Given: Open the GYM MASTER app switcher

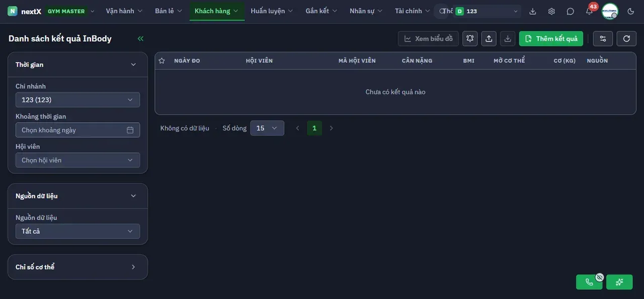Looking at the screenshot, I should 70,11.
